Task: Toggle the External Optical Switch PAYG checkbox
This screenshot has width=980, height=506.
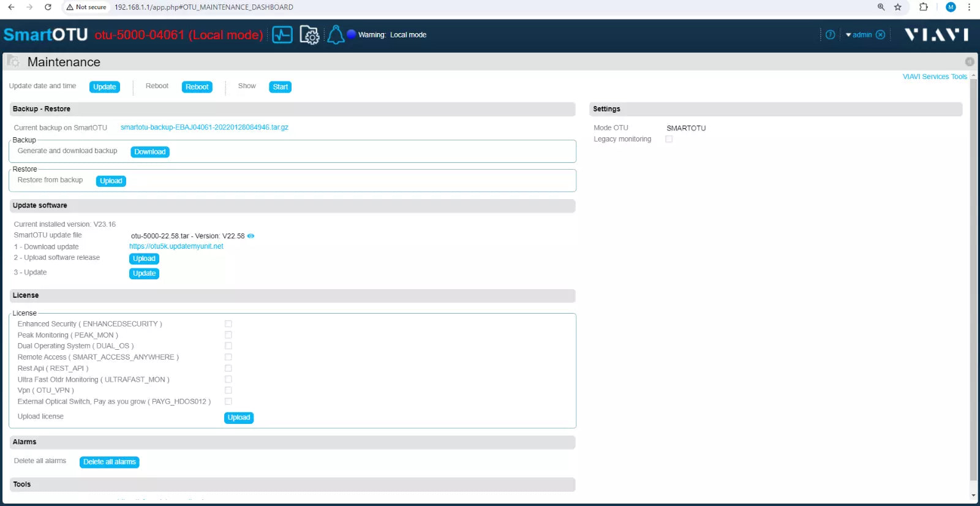Action: click(x=228, y=401)
